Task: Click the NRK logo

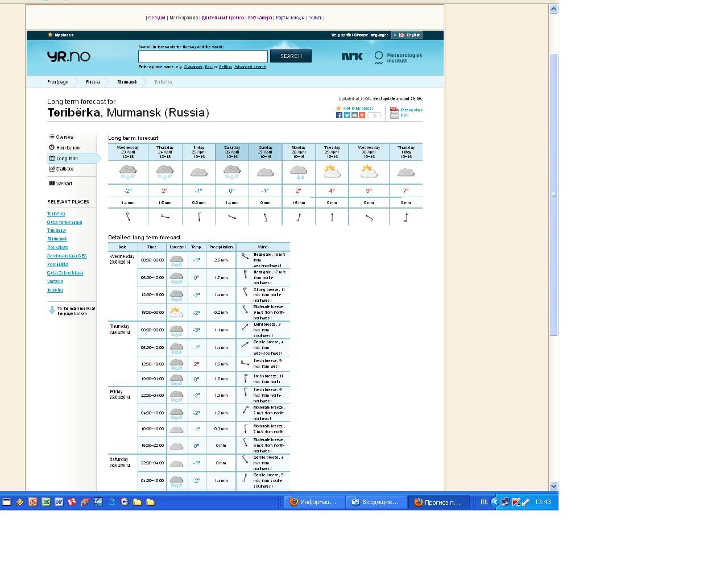Action: (x=352, y=56)
